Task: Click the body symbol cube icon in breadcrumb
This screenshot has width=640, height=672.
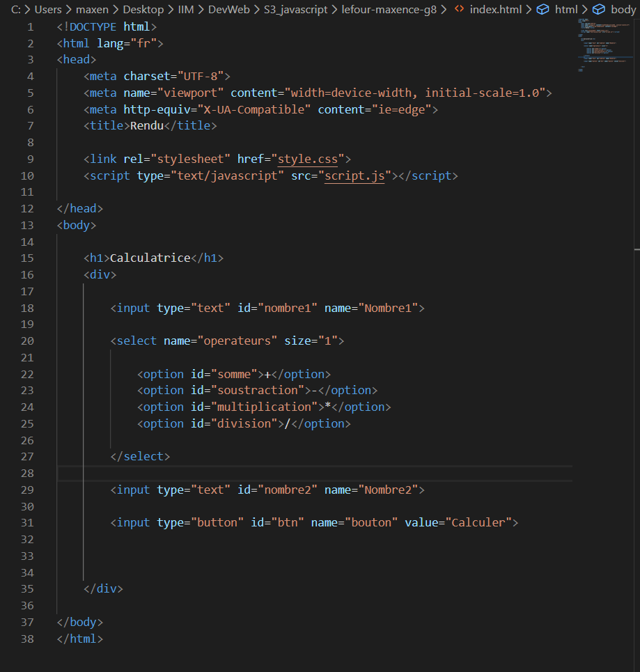Action: point(599,9)
